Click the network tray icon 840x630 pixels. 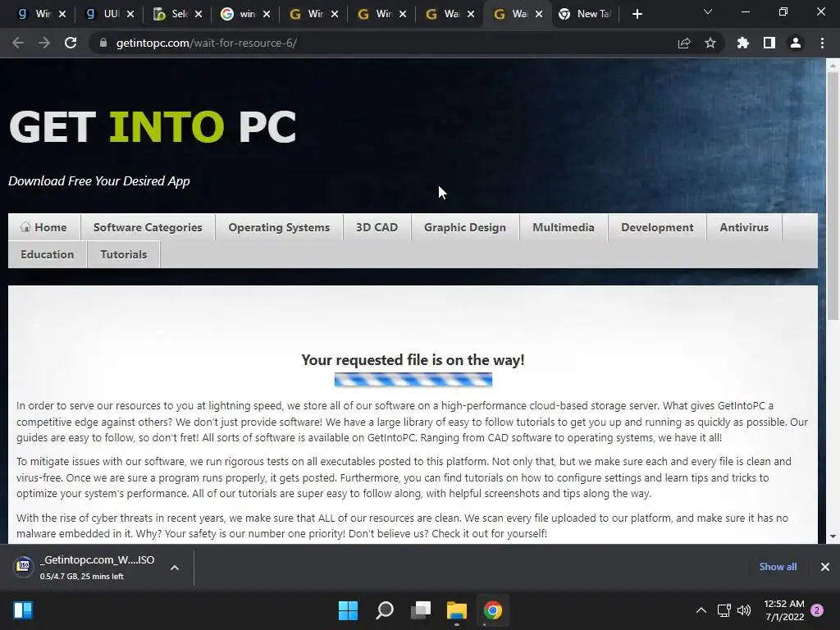pyautogui.click(x=724, y=610)
